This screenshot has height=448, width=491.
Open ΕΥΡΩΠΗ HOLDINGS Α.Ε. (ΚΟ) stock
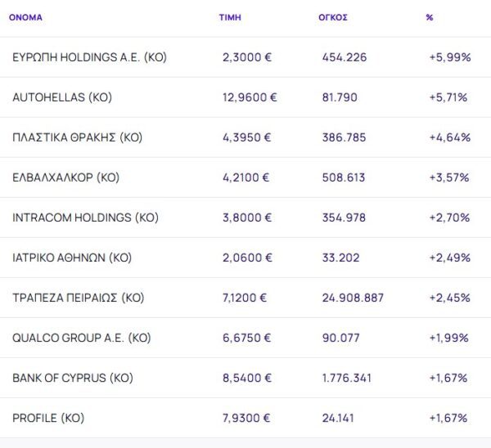point(90,57)
